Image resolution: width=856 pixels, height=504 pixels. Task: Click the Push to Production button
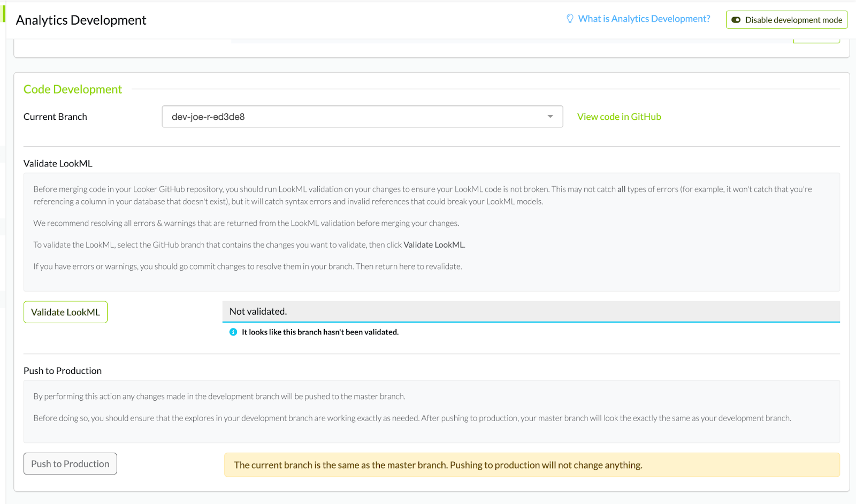click(x=70, y=464)
